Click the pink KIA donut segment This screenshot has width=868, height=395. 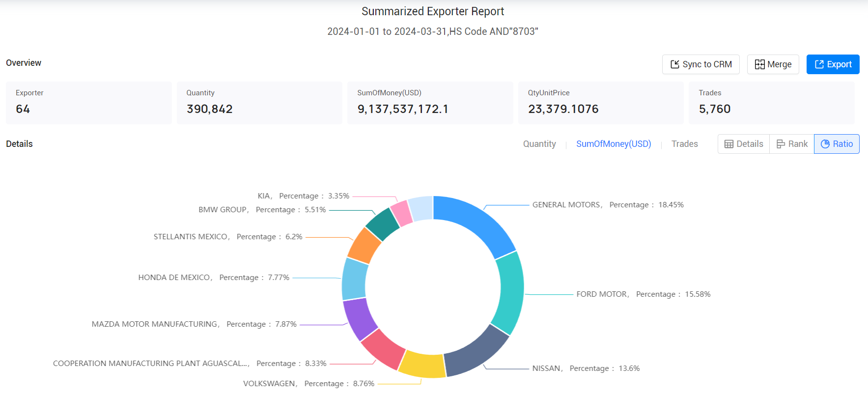coord(402,213)
